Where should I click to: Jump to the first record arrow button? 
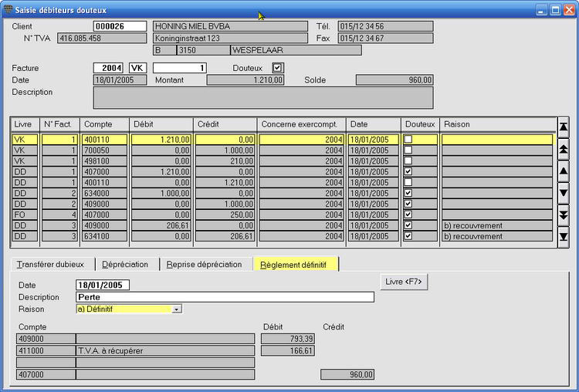[x=563, y=127]
